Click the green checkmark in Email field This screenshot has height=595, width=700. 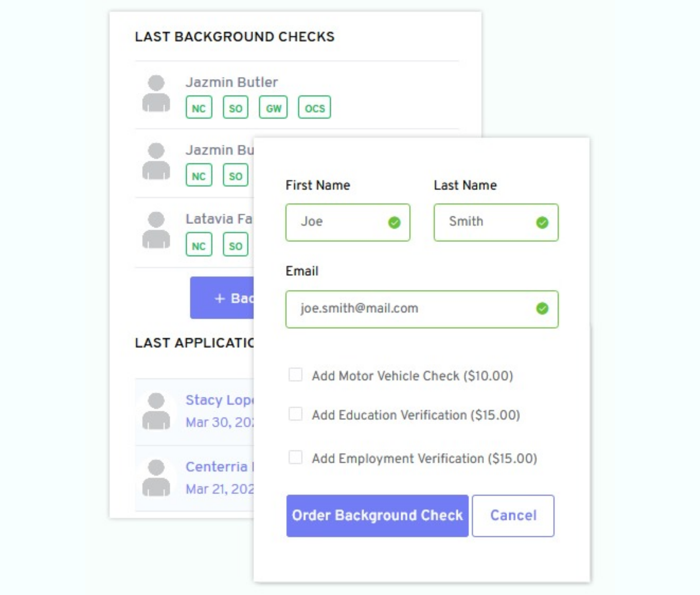coord(542,308)
